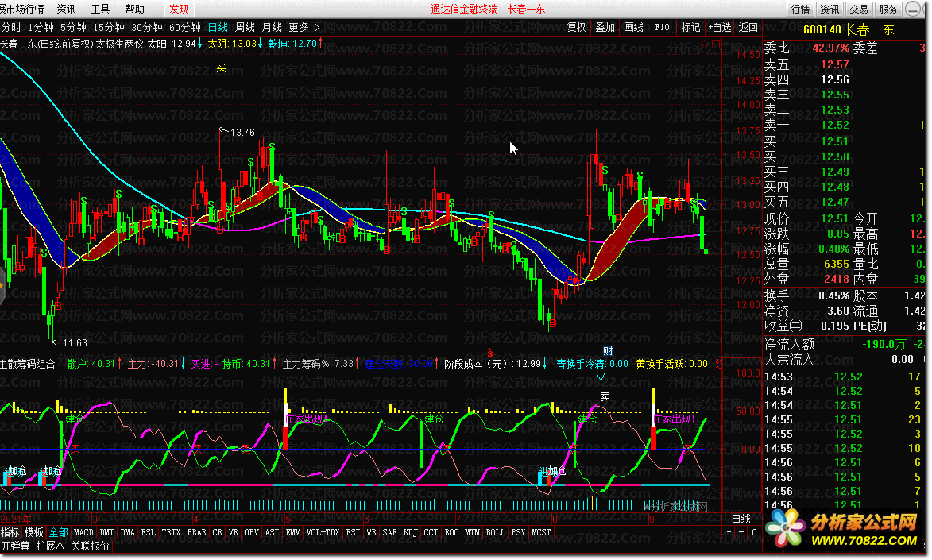Switch to 周线 weekly chart
Screen dimensions: 932x560
point(245,27)
